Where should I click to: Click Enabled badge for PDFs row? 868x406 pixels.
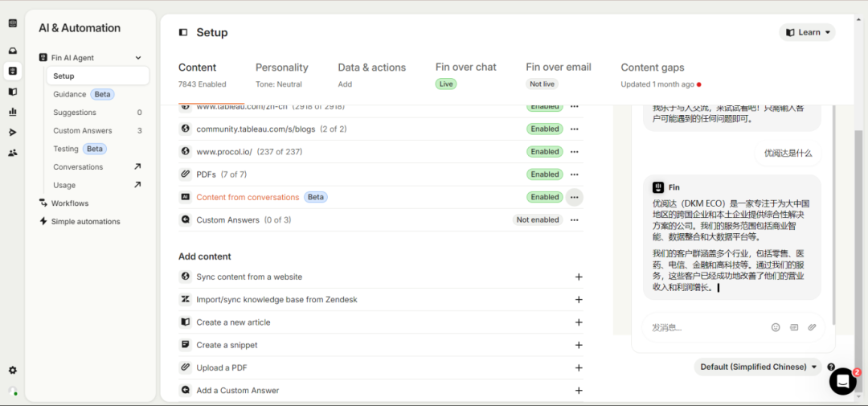(544, 174)
